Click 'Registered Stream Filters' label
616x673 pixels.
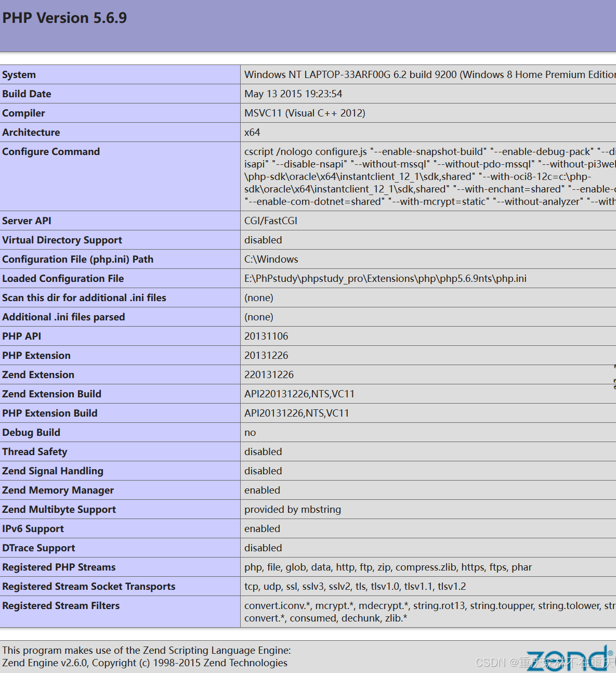tap(61, 605)
